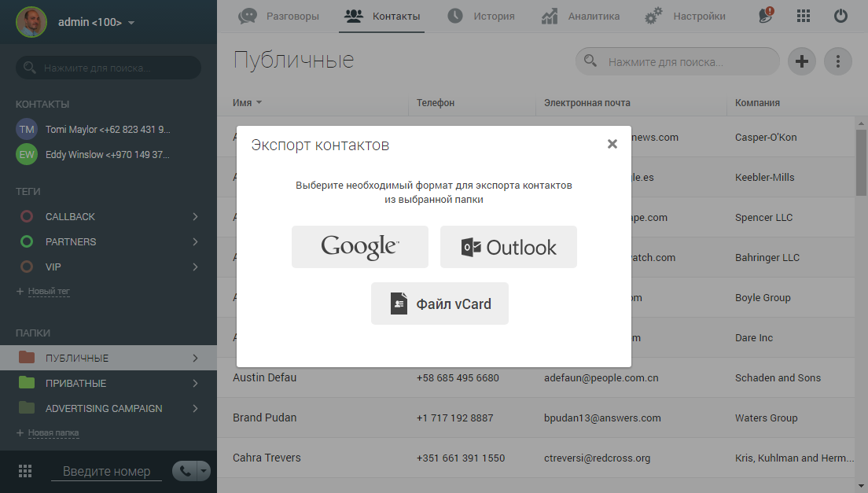Open the Разговоры tab

coord(279,16)
